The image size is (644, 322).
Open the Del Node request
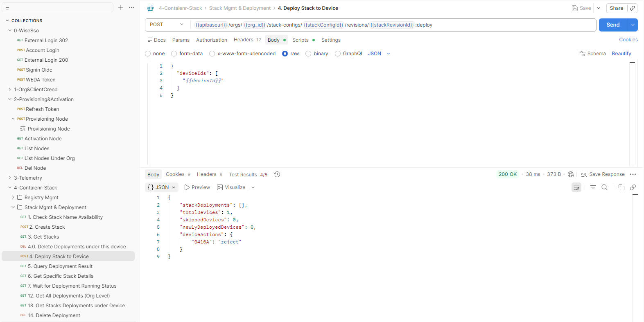(35, 168)
